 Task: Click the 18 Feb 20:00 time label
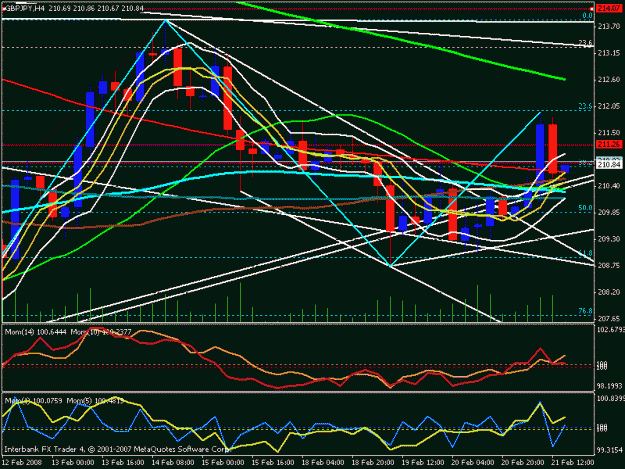click(x=373, y=462)
